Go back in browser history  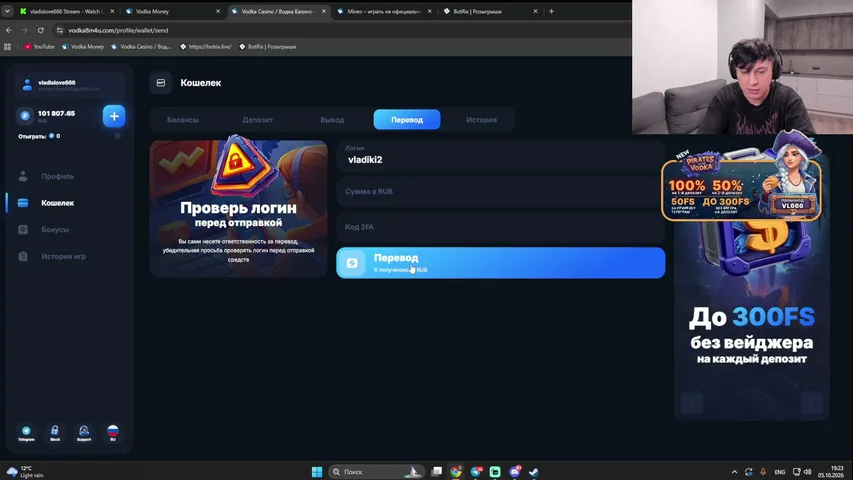coord(9,30)
